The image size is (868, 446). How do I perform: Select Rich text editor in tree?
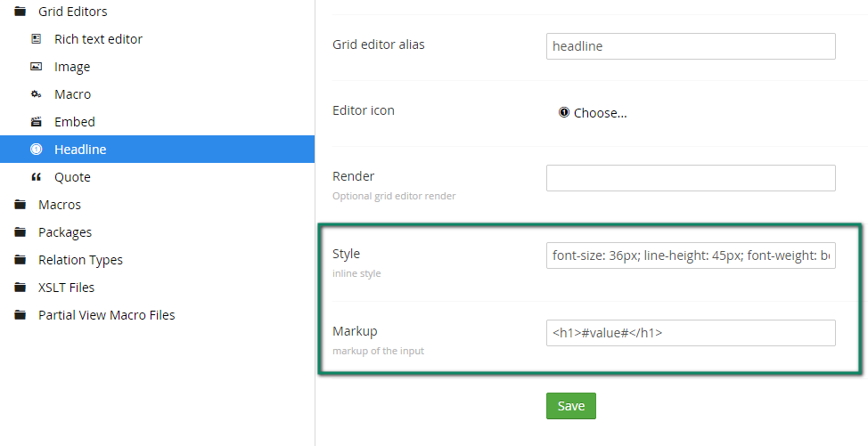tap(98, 39)
